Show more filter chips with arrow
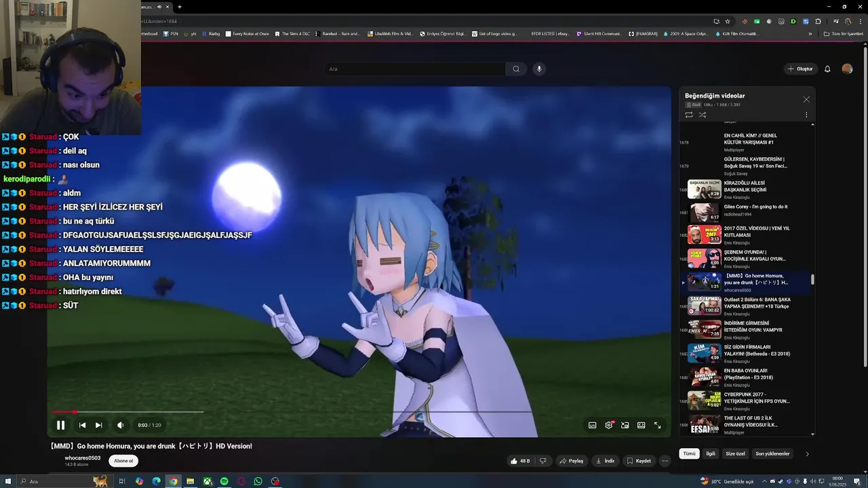This screenshot has height=488, width=868. (x=807, y=454)
